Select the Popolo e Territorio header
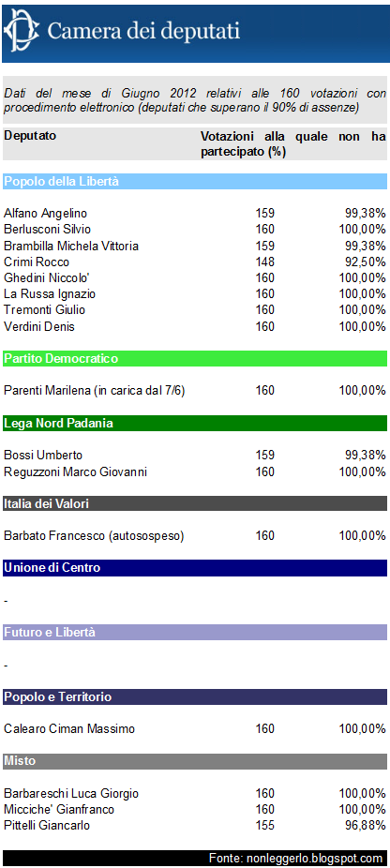The image size is (390, 868). pos(195,697)
